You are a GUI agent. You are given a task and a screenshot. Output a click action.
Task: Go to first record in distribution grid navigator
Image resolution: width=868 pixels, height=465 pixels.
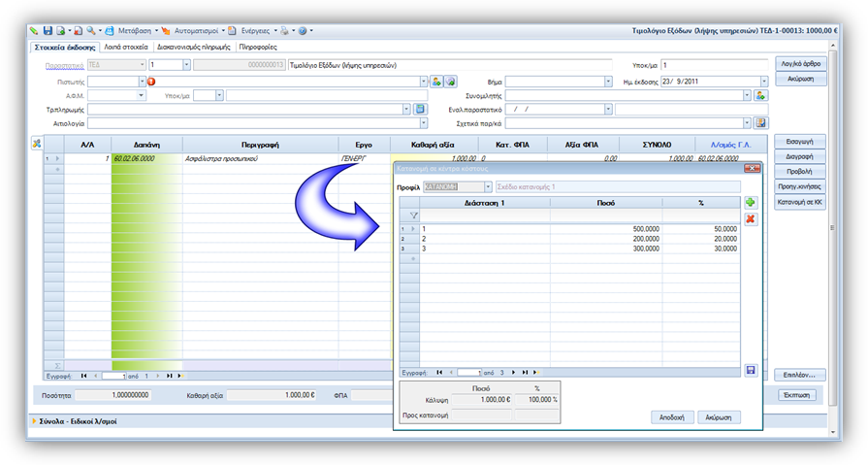coord(439,373)
